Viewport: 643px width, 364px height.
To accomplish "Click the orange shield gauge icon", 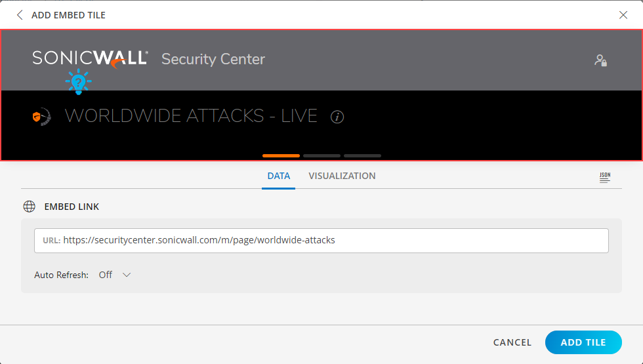I will [x=41, y=117].
